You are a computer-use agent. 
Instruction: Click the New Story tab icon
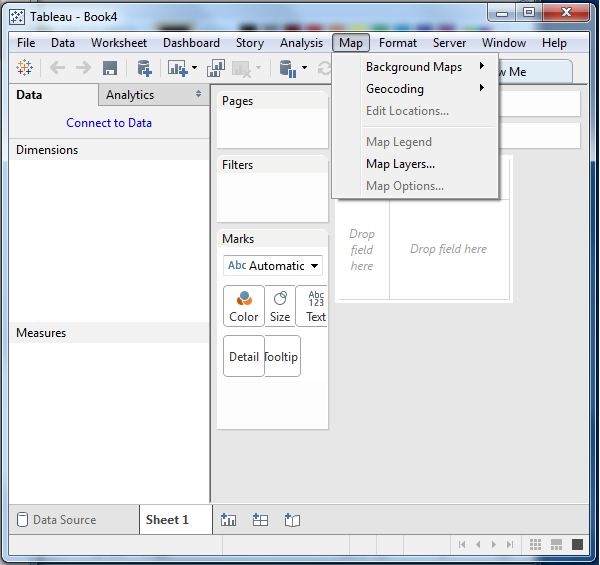(x=292, y=520)
